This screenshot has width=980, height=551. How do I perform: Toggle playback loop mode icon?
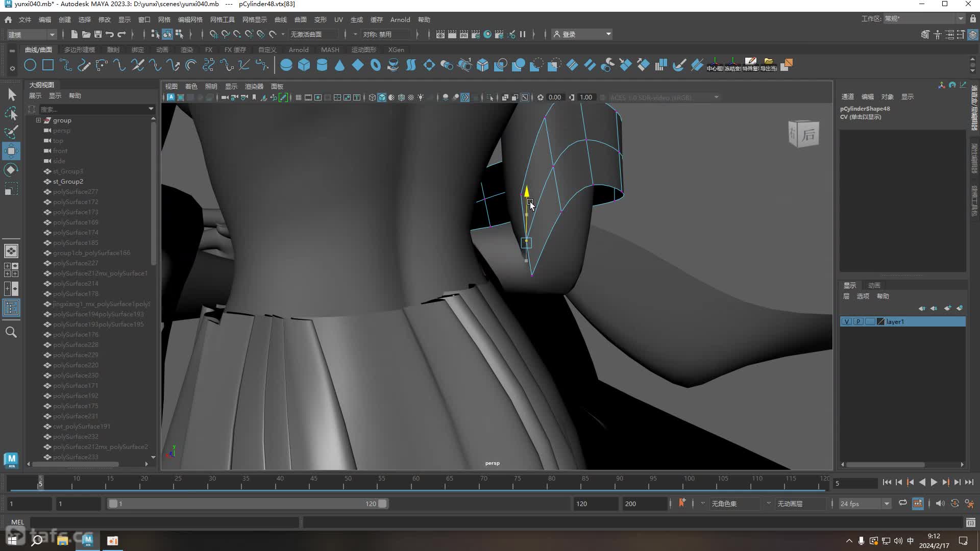click(903, 503)
